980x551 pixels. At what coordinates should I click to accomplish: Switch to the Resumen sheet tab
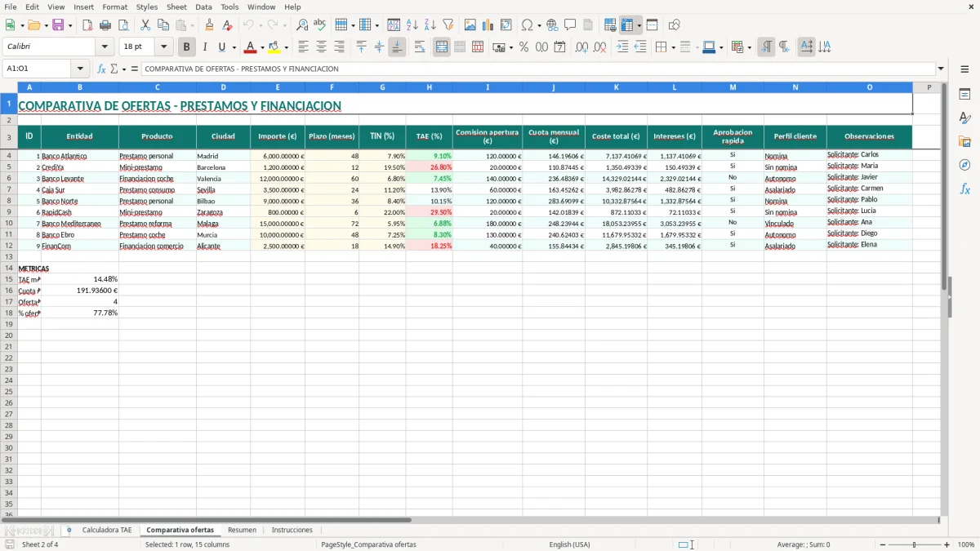[x=242, y=531]
